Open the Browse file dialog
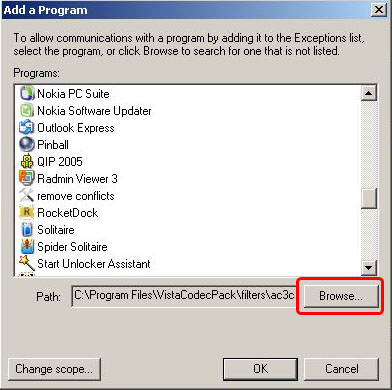This screenshot has height=390, width=392. coord(341,296)
